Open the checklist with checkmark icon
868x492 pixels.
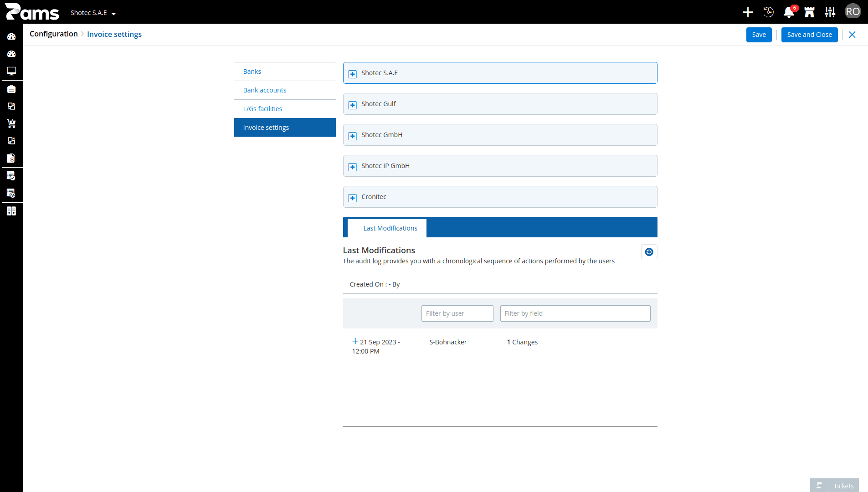point(11,176)
